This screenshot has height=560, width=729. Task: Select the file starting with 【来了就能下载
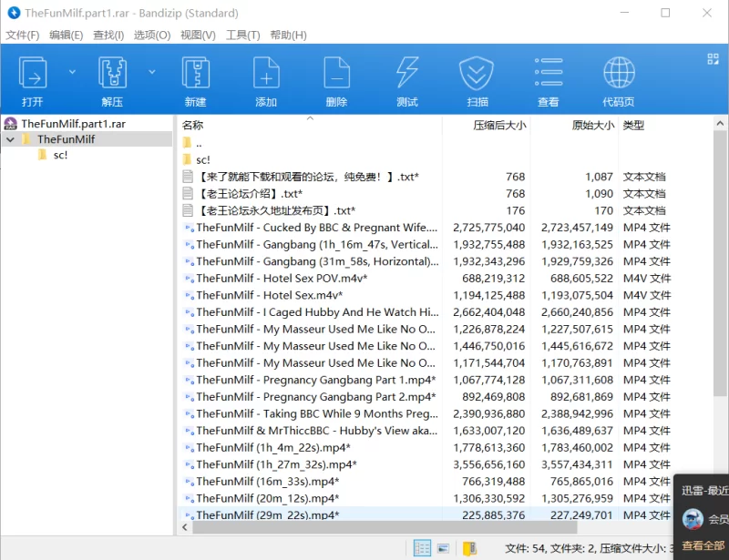[308, 177]
